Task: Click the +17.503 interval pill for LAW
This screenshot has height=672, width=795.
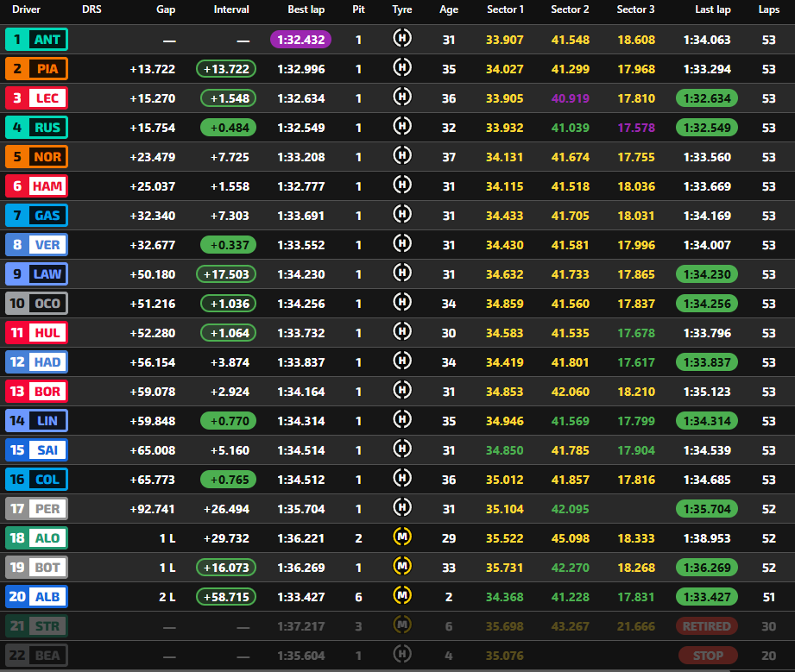Action: click(226, 274)
